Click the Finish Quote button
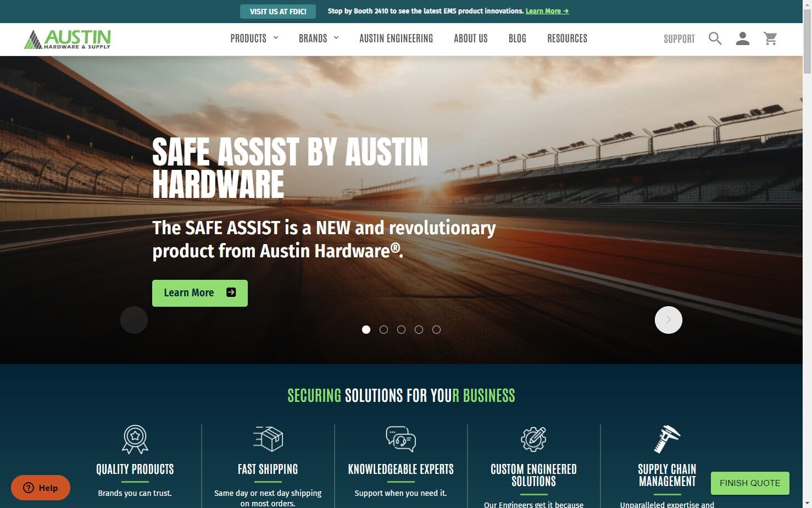This screenshot has width=812, height=508. coord(750,483)
